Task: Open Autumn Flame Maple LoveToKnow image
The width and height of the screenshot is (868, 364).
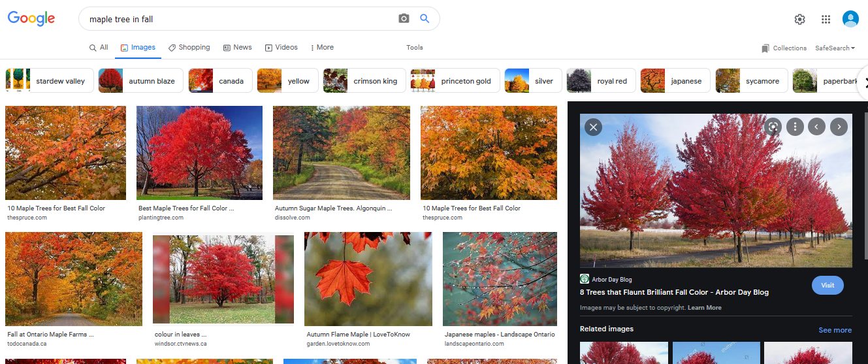Action: (x=368, y=279)
